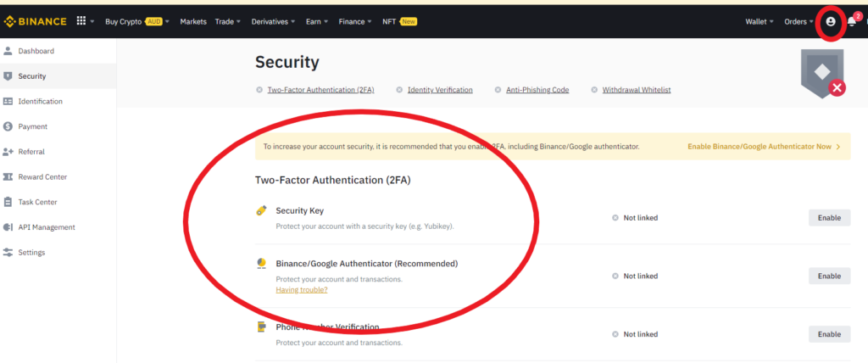The width and height of the screenshot is (868, 363).
Task: Click the Reward Center ticket icon
Action: [8, 176]
